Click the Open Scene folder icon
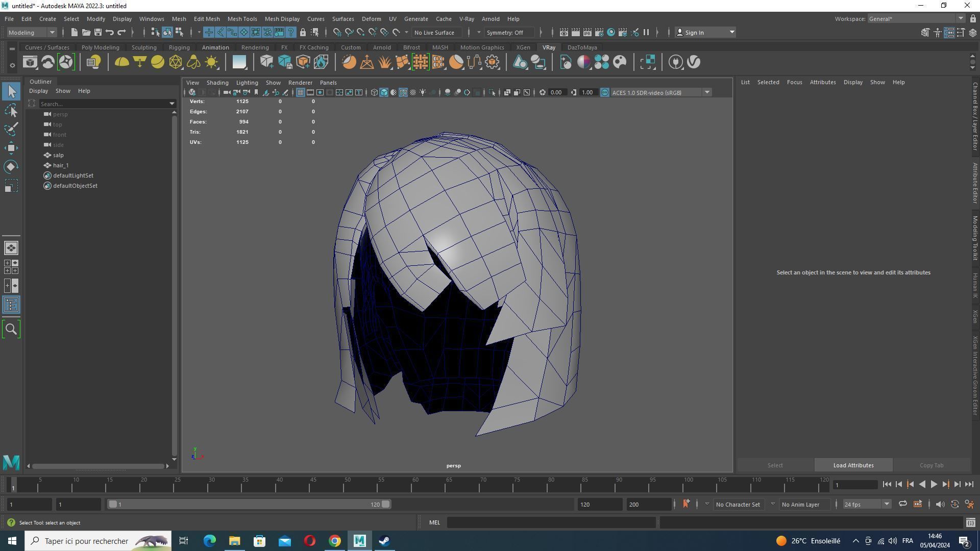980x551 pixels. click(x=86, y=33)
